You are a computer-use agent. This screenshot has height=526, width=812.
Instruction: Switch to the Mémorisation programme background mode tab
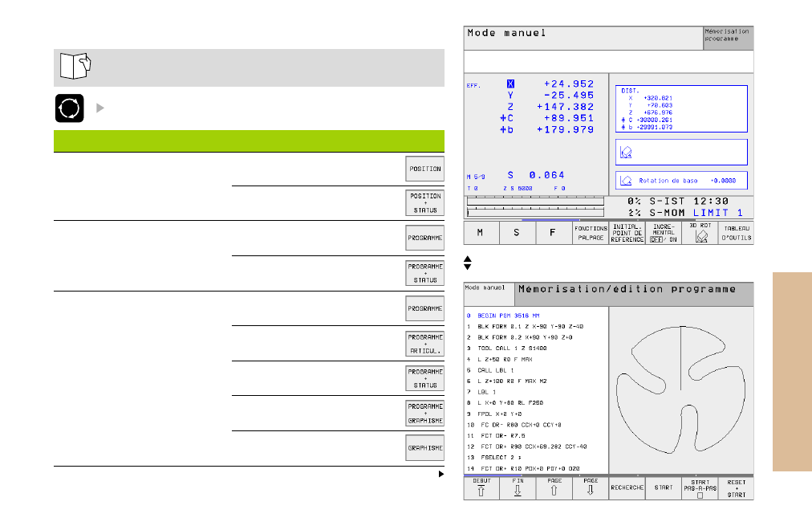(728, 38)
